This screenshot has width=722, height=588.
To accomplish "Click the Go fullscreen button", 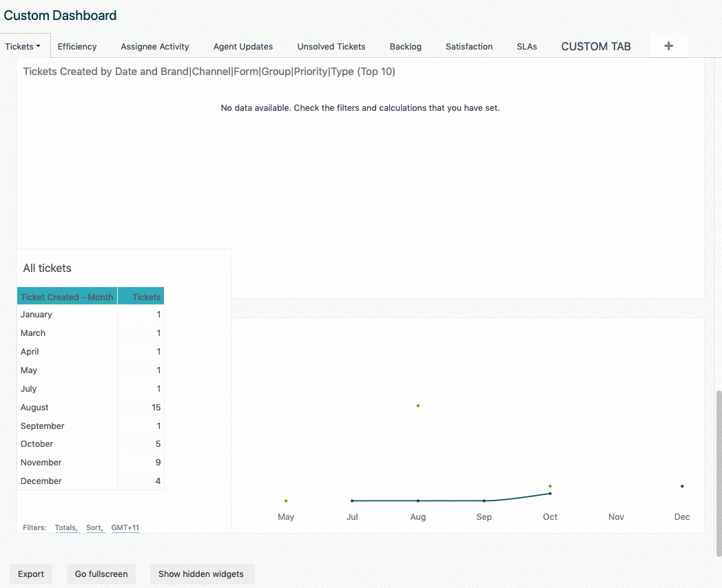I will click(x=101, y=574).
